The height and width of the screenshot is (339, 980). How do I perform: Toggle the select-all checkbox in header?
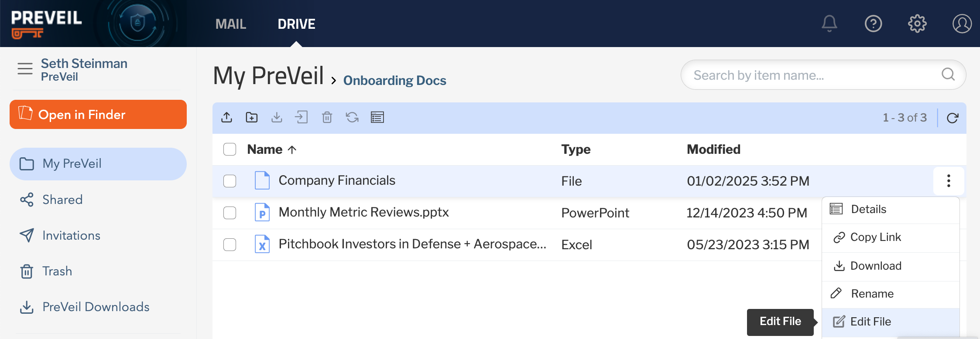230,149
